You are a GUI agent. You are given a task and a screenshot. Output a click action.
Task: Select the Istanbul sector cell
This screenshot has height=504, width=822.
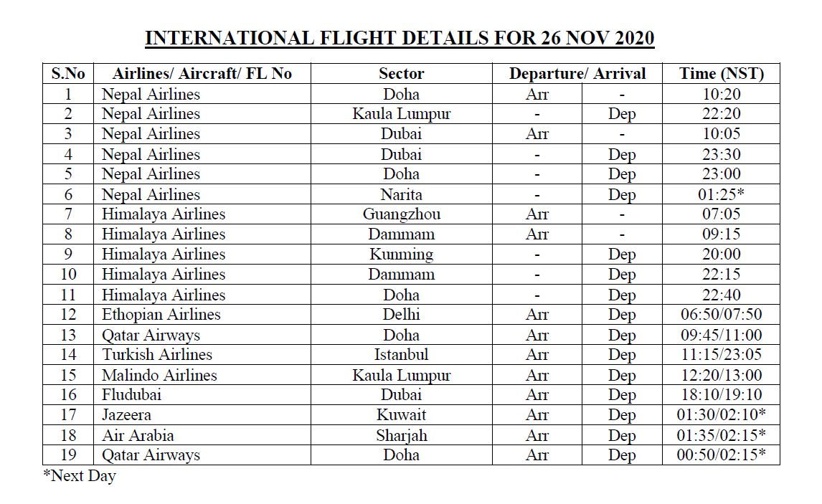pyautogui.click(x=401, y=354)
